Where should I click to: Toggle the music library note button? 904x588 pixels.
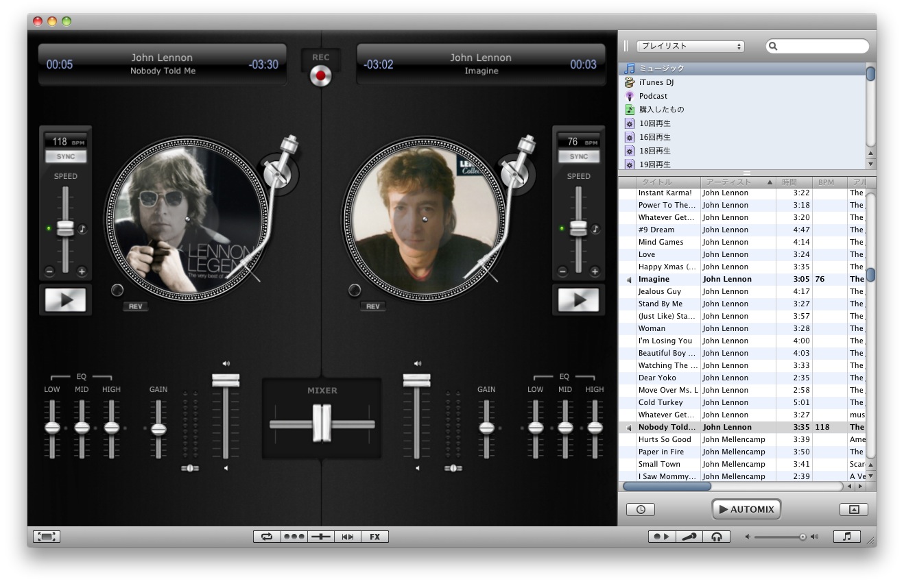click(847, 537)
